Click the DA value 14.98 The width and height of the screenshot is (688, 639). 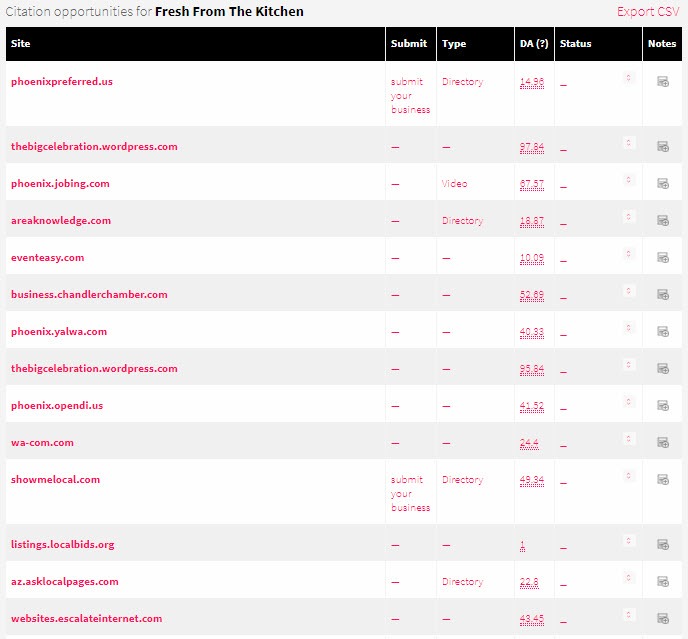532,82
